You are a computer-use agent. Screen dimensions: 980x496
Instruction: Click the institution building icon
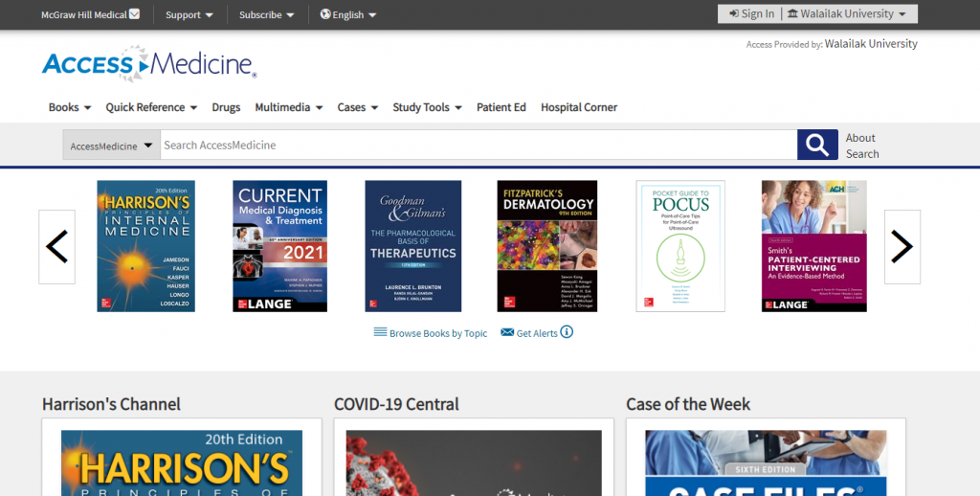(x=792, y=13)
